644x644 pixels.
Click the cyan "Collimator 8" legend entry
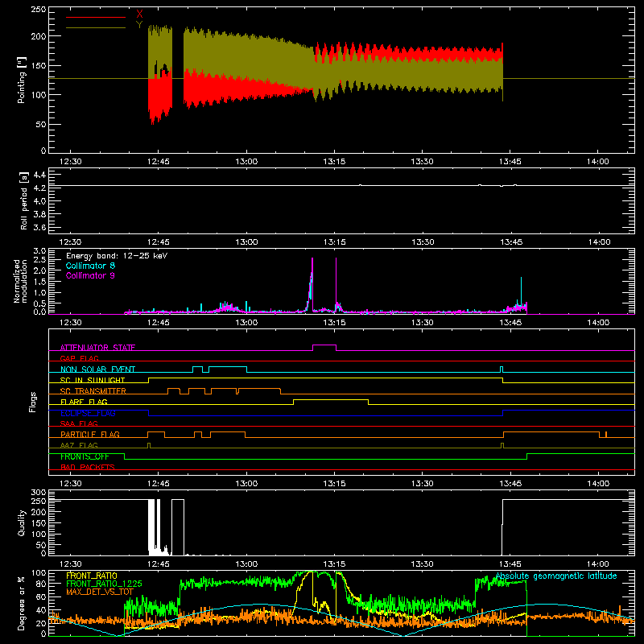pyautogui.click(x=90, y=266)
